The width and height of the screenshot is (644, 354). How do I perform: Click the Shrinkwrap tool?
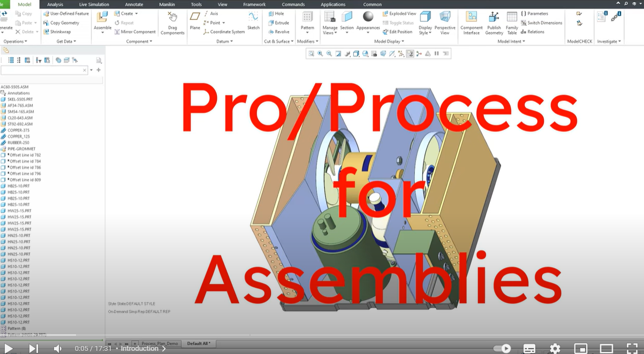(57, 32)
